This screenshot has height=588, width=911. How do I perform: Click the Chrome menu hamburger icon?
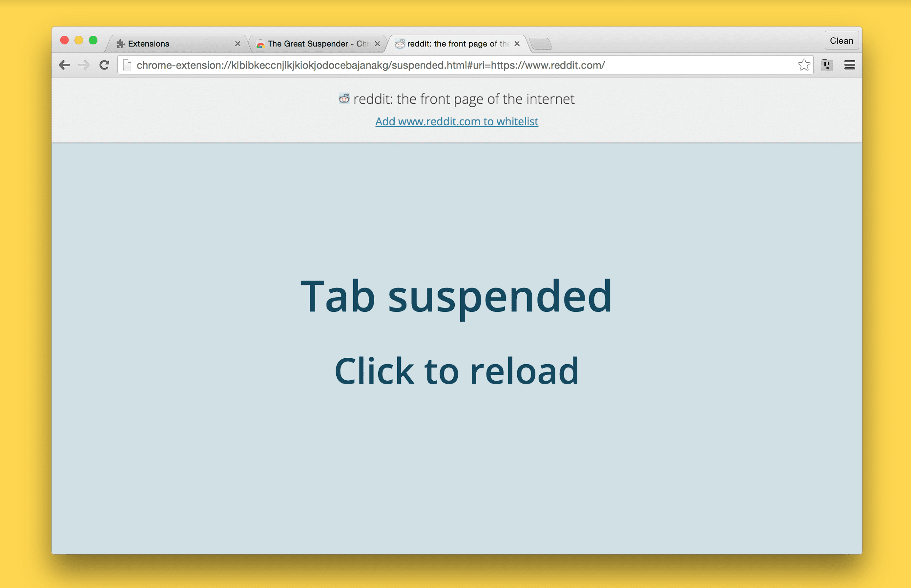coord(849,64)
